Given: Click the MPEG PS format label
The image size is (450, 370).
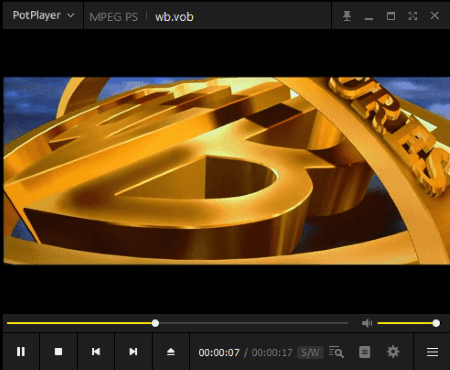Looking at the screenshot, I should 113,17.
